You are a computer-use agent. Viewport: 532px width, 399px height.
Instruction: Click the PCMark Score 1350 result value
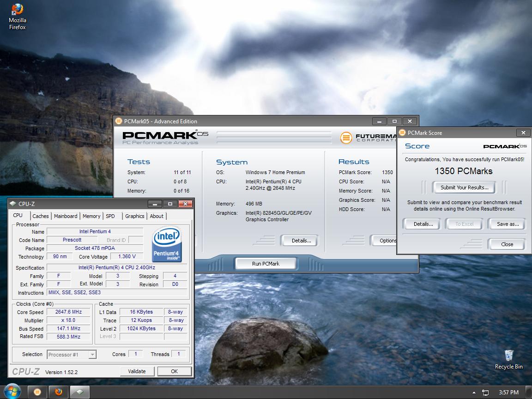pyautogui.click(x=387, y=172)
